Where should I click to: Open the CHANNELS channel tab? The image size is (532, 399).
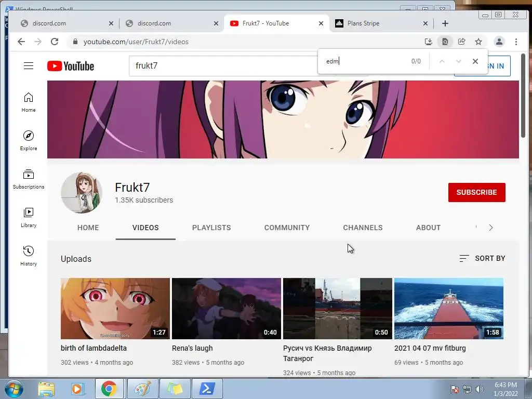click(363, 228)
